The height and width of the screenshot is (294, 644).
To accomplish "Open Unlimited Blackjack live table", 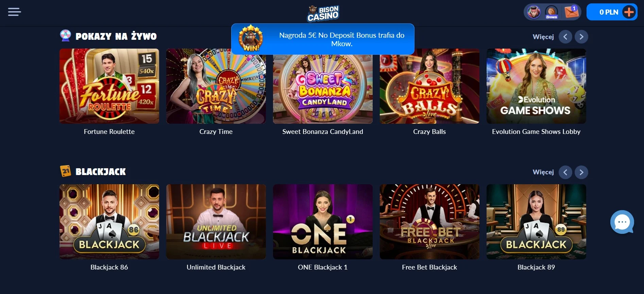I will tap(216, 222).
